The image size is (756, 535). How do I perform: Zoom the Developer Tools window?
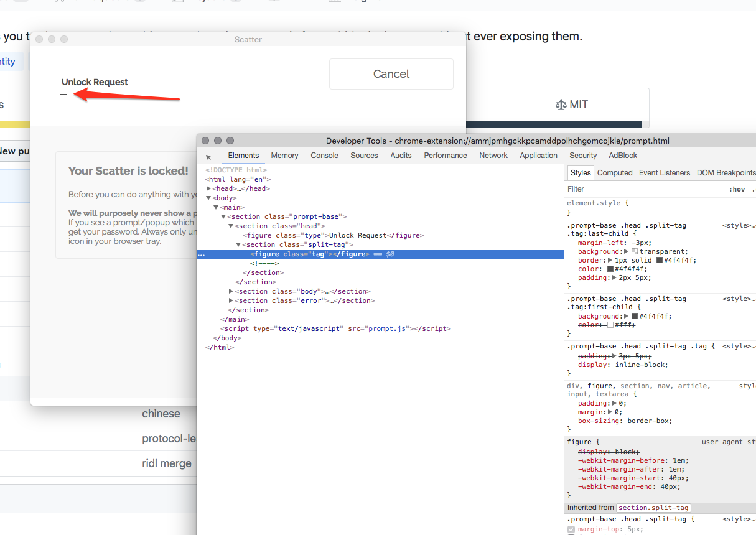230,141
